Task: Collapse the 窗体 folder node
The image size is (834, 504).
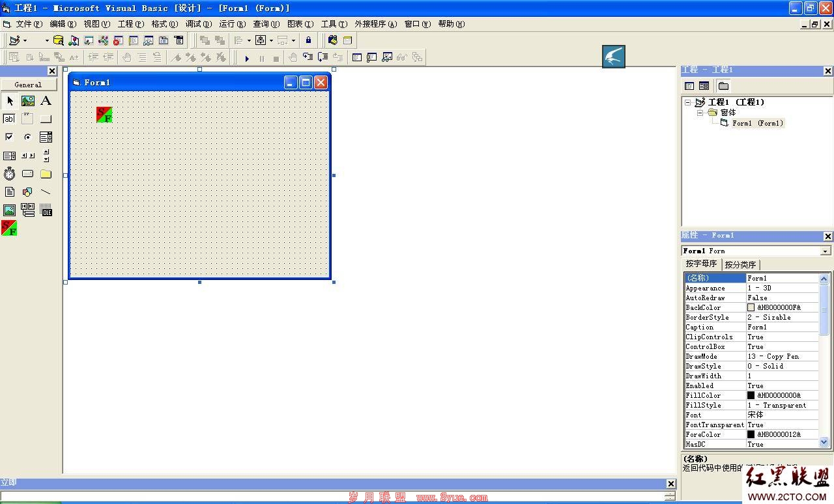Action: tap(700, 113)
